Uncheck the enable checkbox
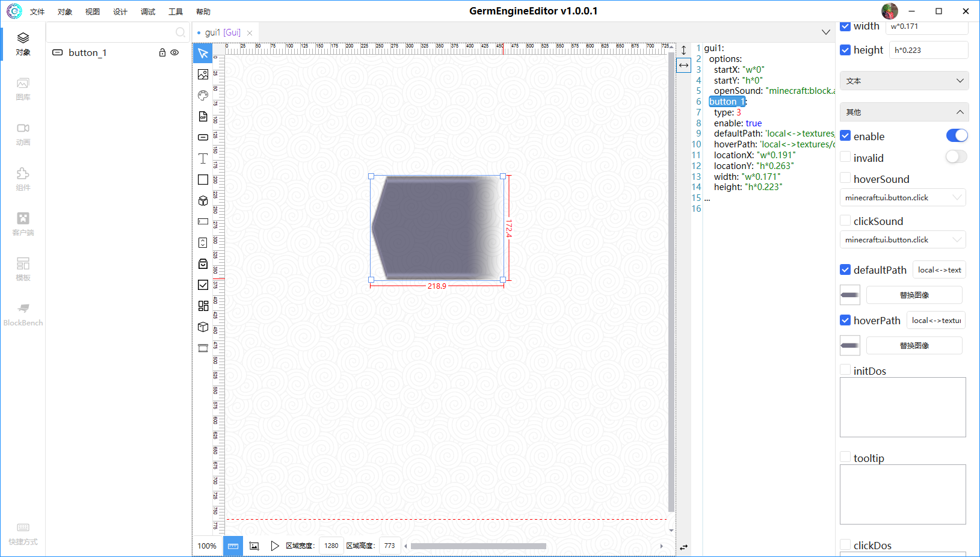980x557 pixels. (845, 136)
